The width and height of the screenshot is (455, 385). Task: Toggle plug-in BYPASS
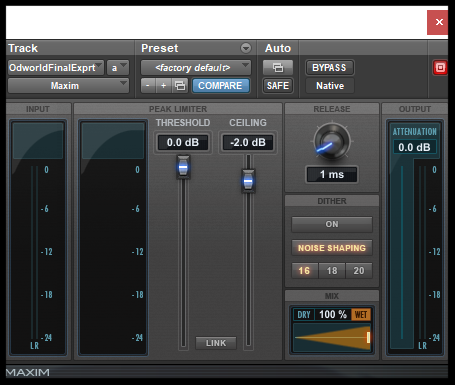(x=329, y=68)
